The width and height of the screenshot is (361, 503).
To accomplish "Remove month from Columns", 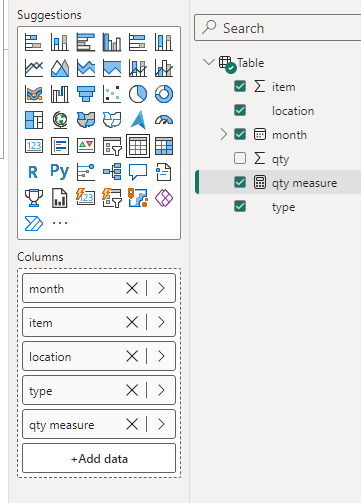I will [132, 288].
